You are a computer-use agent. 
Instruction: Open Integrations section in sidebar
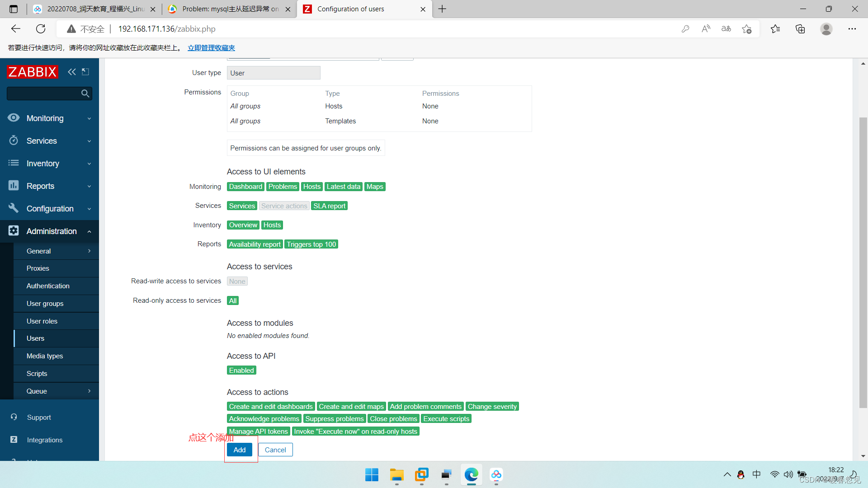(44, 440)
